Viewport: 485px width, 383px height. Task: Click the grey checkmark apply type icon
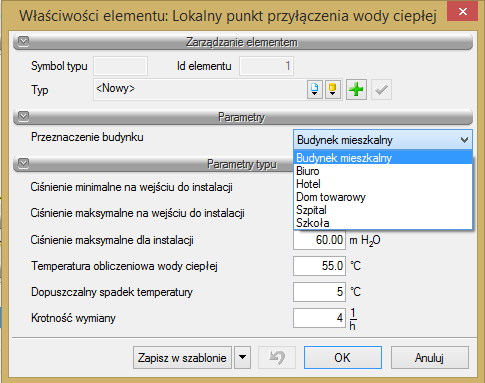381,89
